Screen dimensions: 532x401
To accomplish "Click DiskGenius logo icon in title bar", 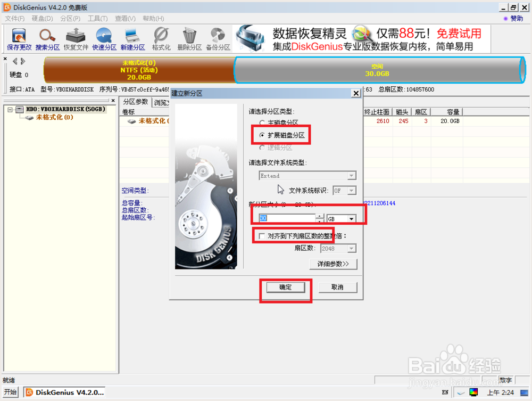I will (x=7, y=7).
